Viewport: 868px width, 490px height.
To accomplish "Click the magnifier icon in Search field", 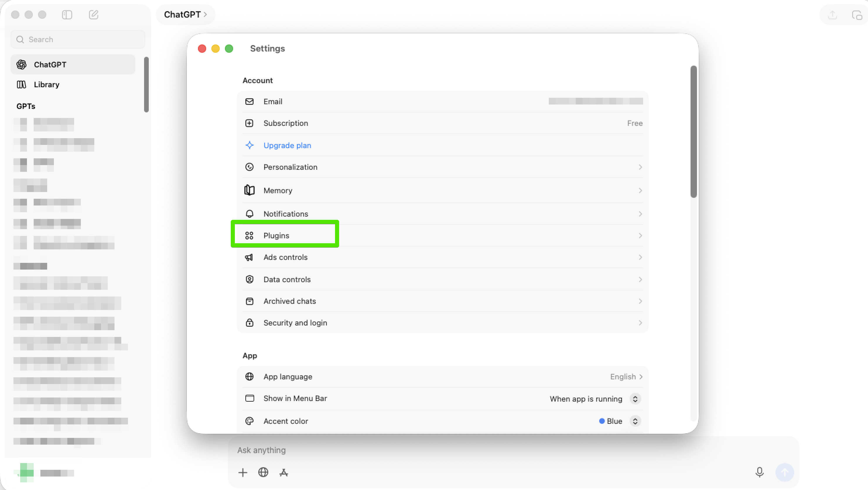I will tap(20, 40).
